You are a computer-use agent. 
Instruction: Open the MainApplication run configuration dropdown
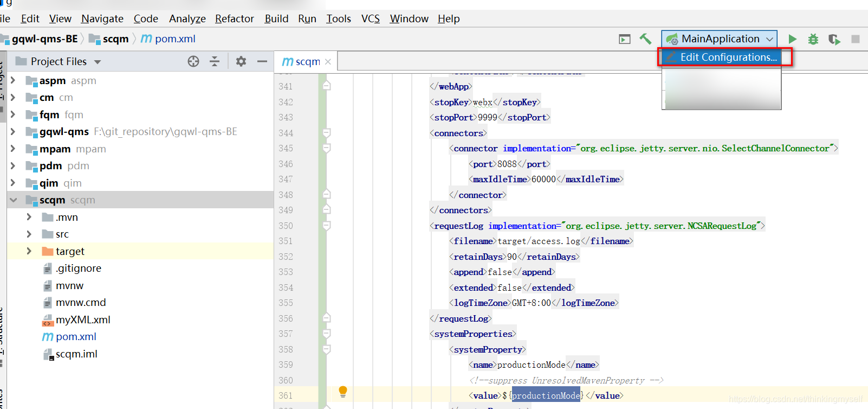[720, 39]
